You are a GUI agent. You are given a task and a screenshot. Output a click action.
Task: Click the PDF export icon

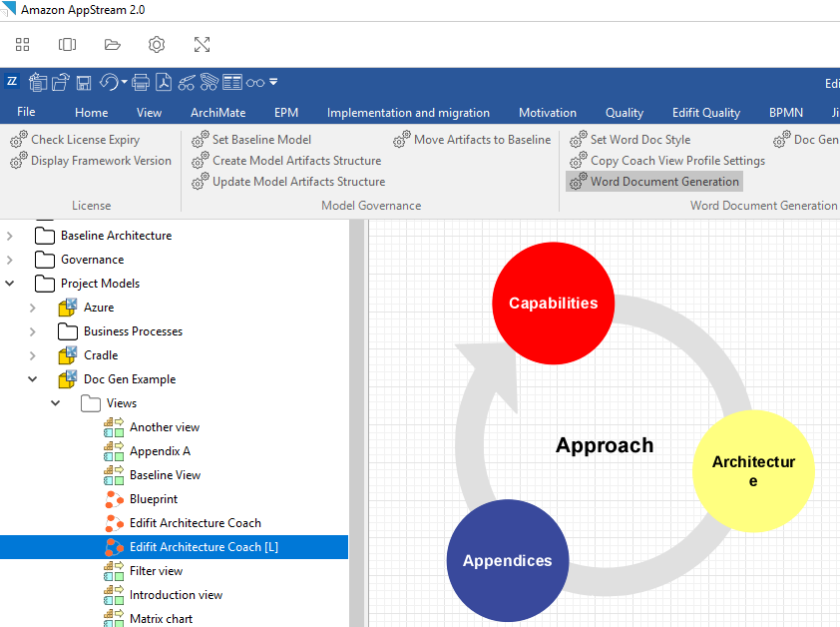(163, 82)
